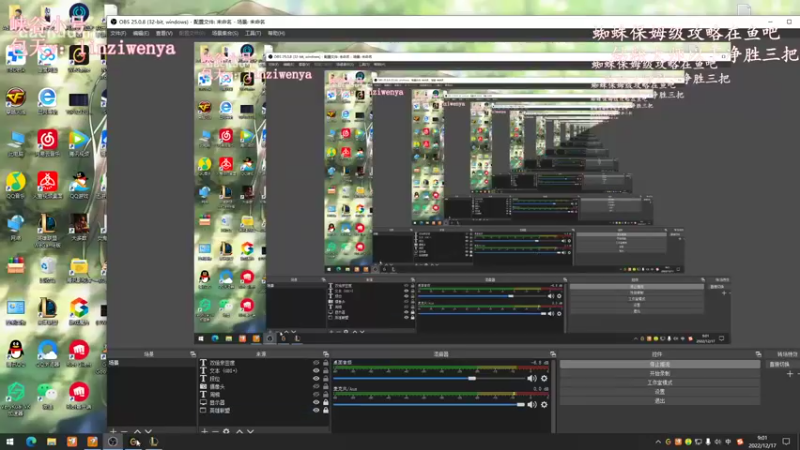800x450 pixels.
Task: Open source properties gear in the sources toolbar
Action: click(226, 431)
